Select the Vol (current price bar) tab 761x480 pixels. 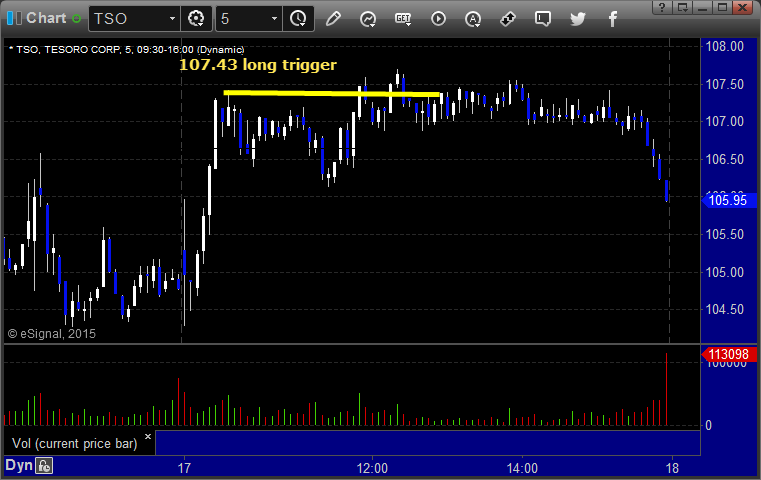click(x=75, y=443)
